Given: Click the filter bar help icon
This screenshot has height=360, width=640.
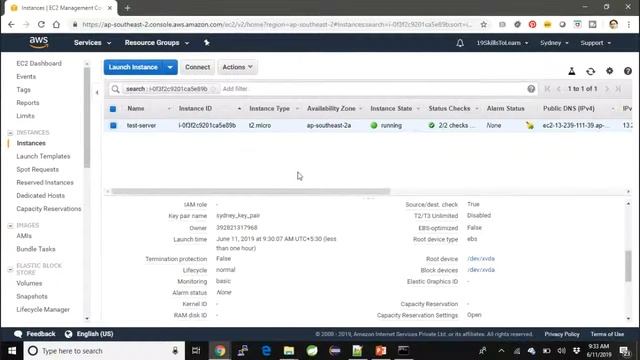Looking at the screenshot, I should coord(531,89).
